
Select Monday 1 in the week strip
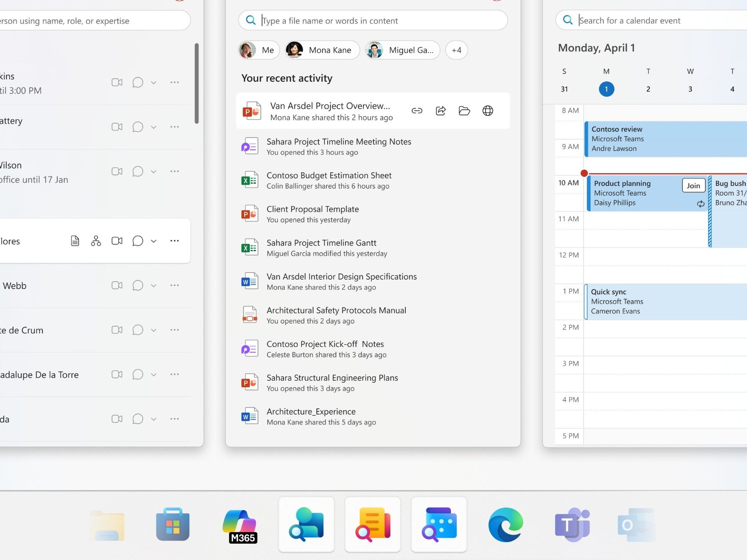coord(606,89)
